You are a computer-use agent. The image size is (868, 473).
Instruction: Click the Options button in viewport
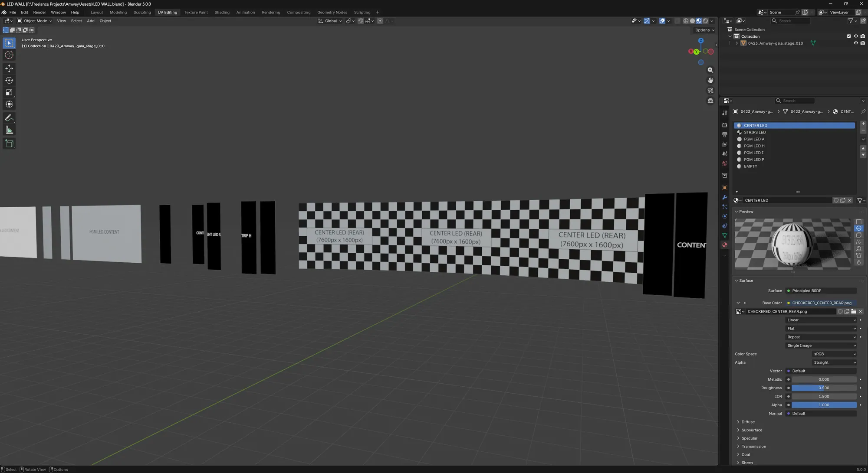(704, 30)
